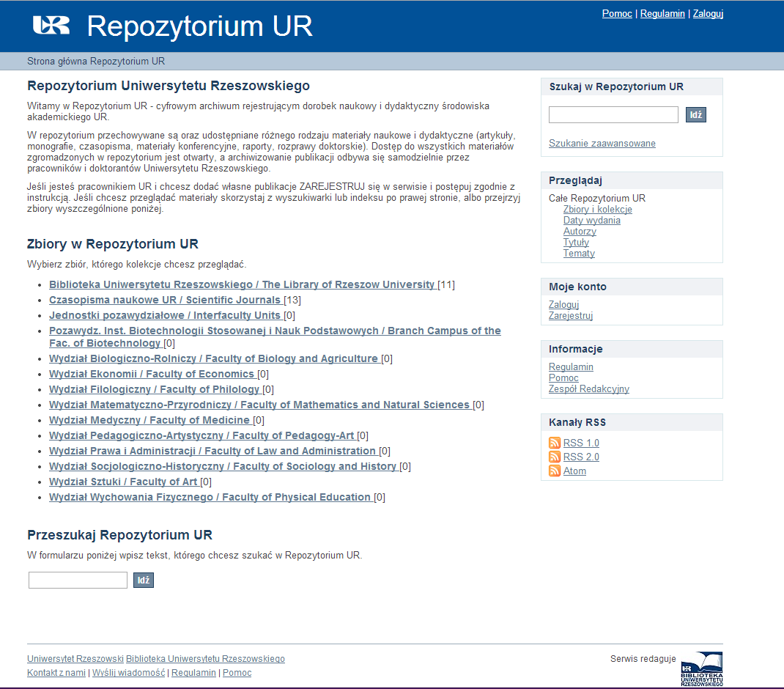784x689 pixels.
Task: Open Wydział Matematyczno-Przyrodniczy collection
Action: point(260,405)
